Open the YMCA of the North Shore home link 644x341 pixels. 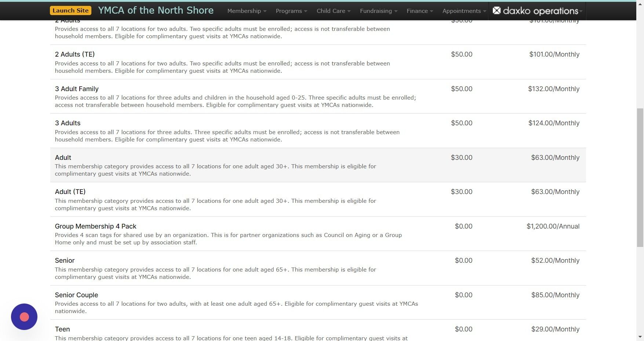[x=156, y=10]
